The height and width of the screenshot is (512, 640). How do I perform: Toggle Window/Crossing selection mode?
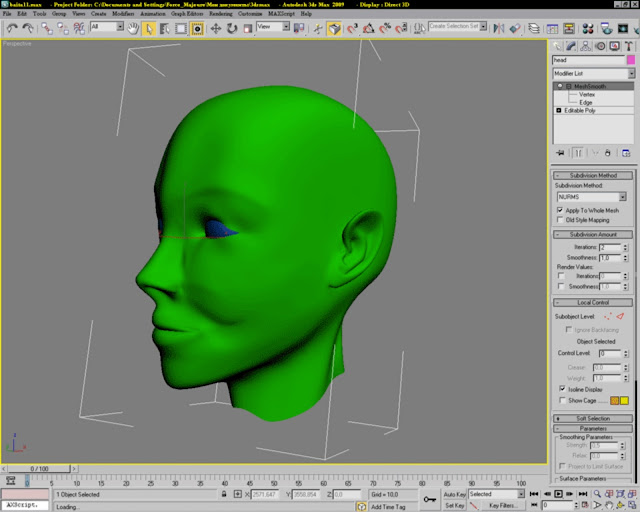[x=197, y=29]
